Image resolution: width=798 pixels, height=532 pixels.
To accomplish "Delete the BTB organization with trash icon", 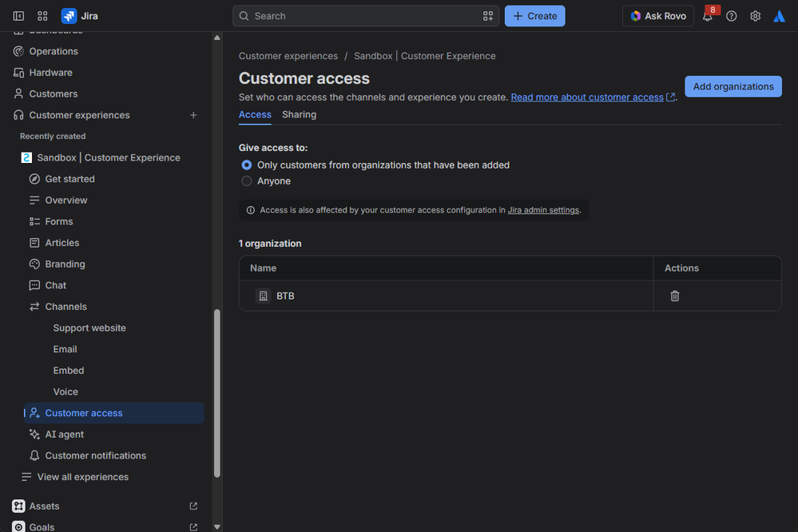I will click(x=675, y=296).
